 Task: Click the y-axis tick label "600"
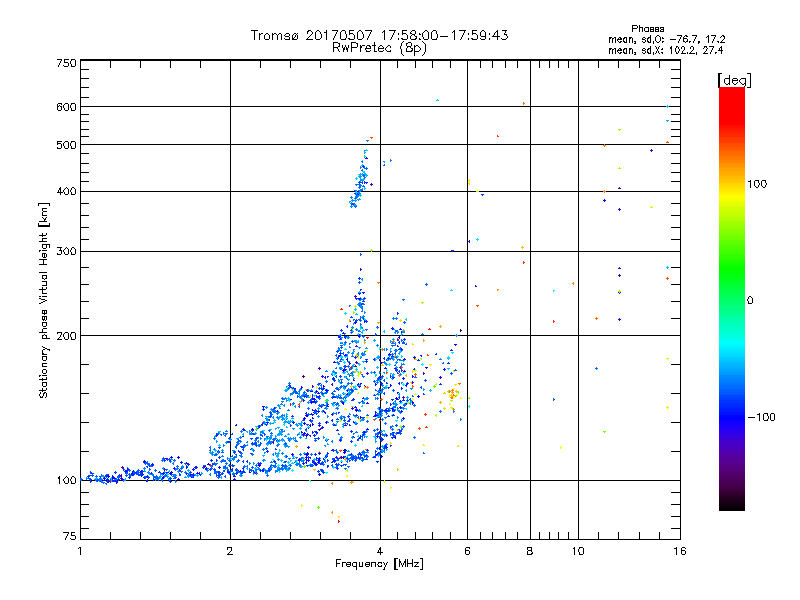pos(66,107)
